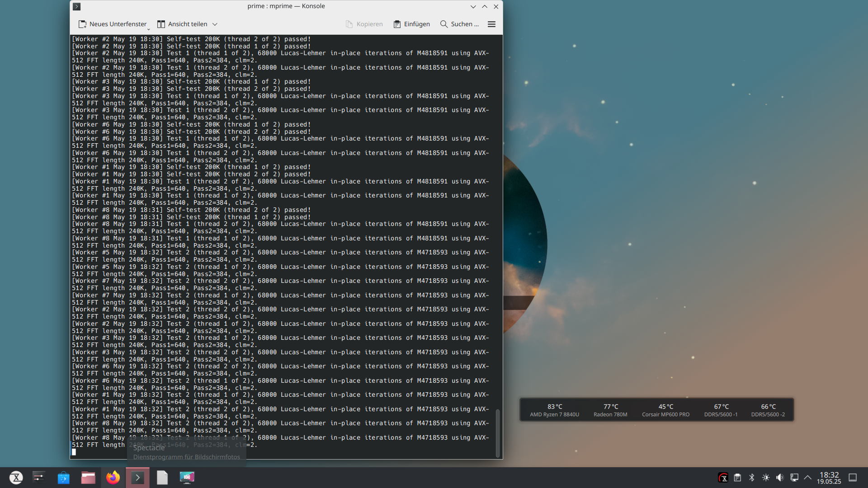The image size is (868, 488).
Task: Open the brightness tray icon
Action: click(766, 478)
